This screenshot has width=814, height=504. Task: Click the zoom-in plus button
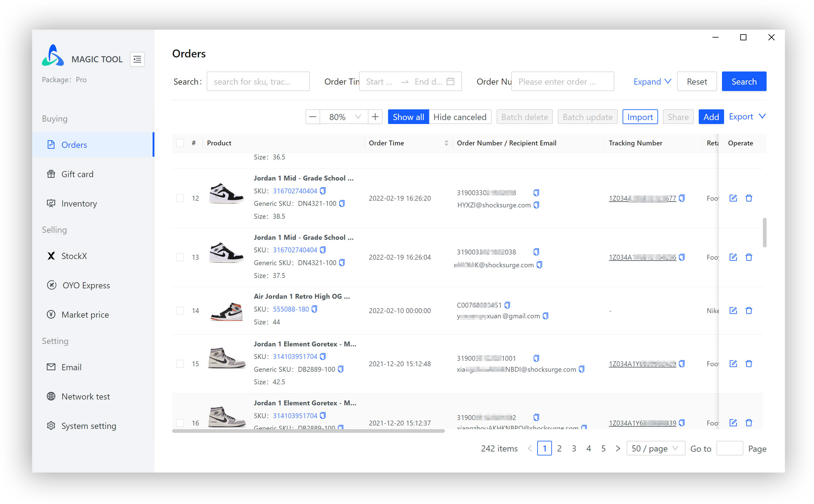[x=375, y=117]
